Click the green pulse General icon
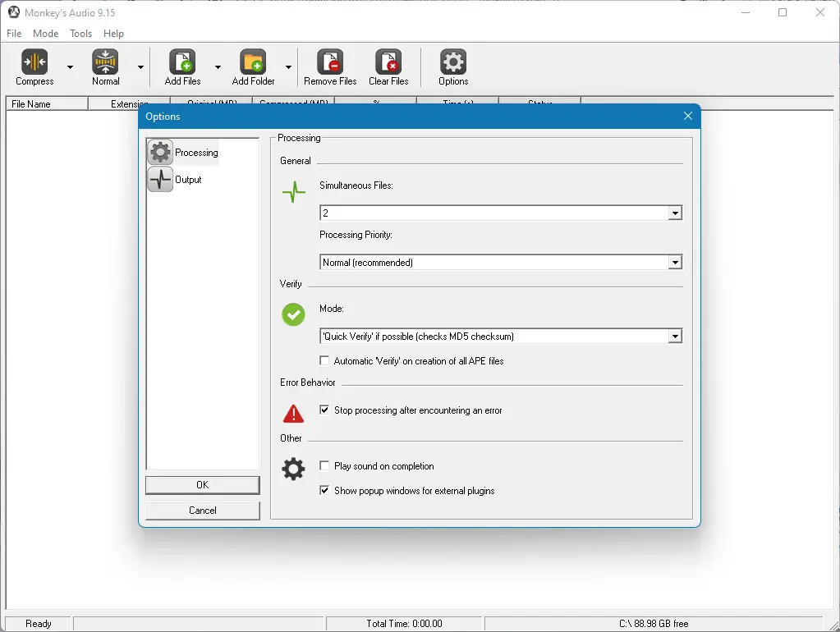This screenshot has width=840, height=632. pyautogui.click(x=294, y=192)
